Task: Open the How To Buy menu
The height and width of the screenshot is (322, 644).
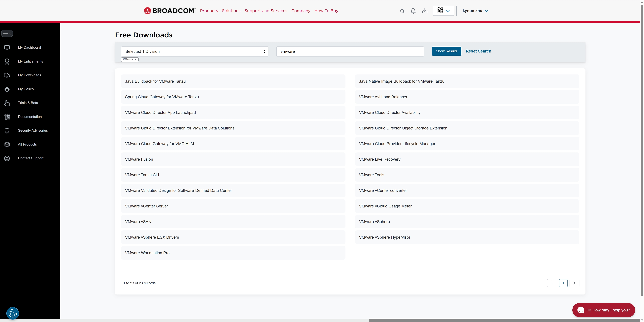Action: pos(326,11)
